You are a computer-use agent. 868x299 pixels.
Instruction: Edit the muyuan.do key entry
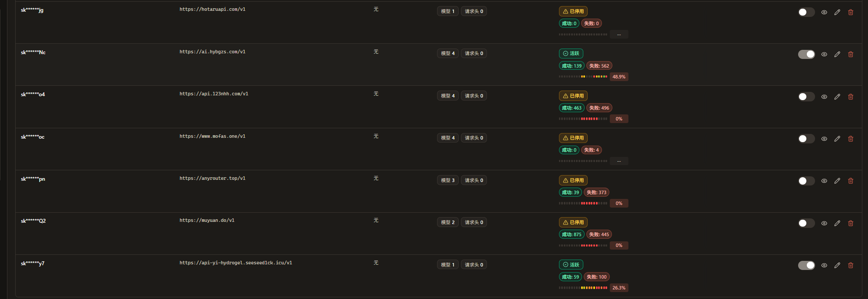pyautogui.click(x=837, y=223)
